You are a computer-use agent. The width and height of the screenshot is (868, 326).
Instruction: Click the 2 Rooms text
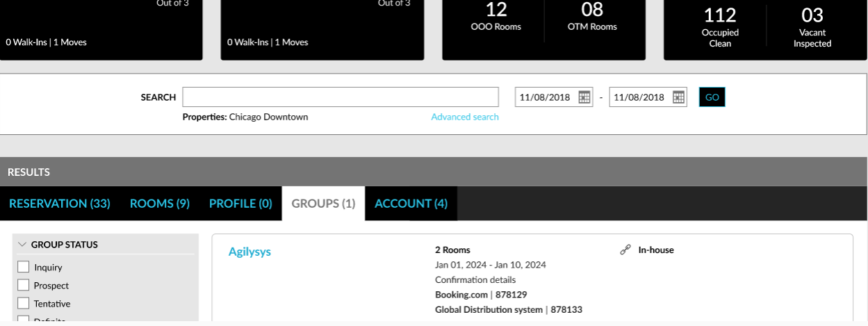click(452, 250)
